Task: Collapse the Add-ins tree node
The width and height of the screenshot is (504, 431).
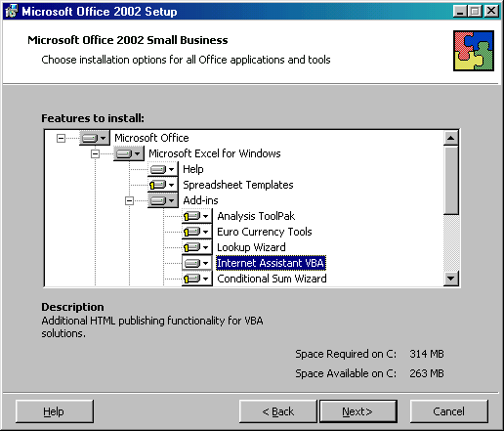Action: coord(129,200)
